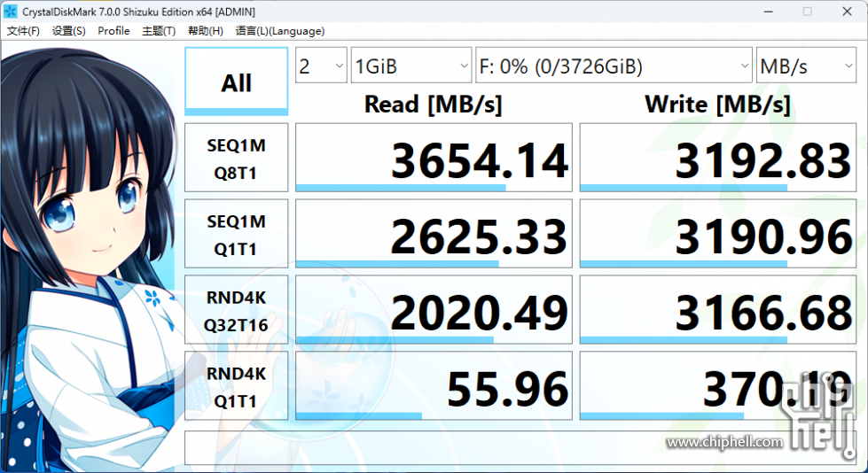
Task: Click the Read [MB/s] column header
Action: (x=433, y=105)
